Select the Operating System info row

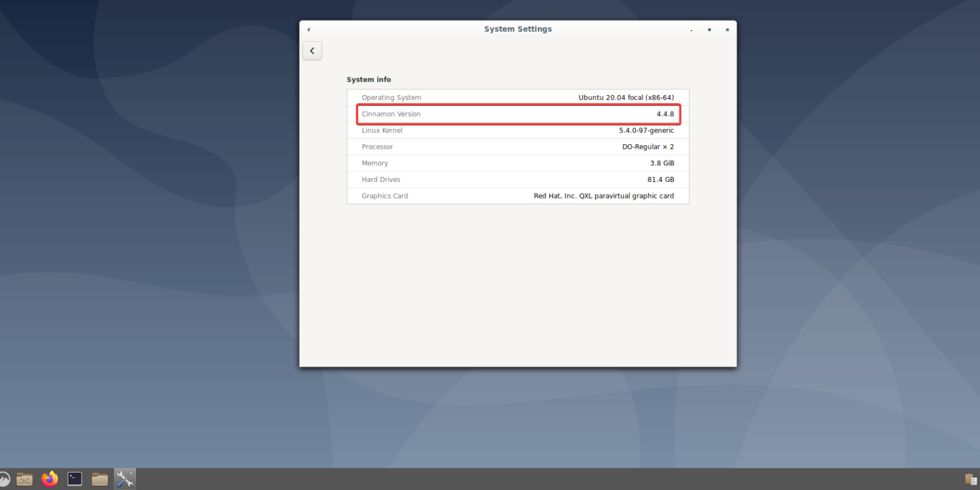click(518, 97)
